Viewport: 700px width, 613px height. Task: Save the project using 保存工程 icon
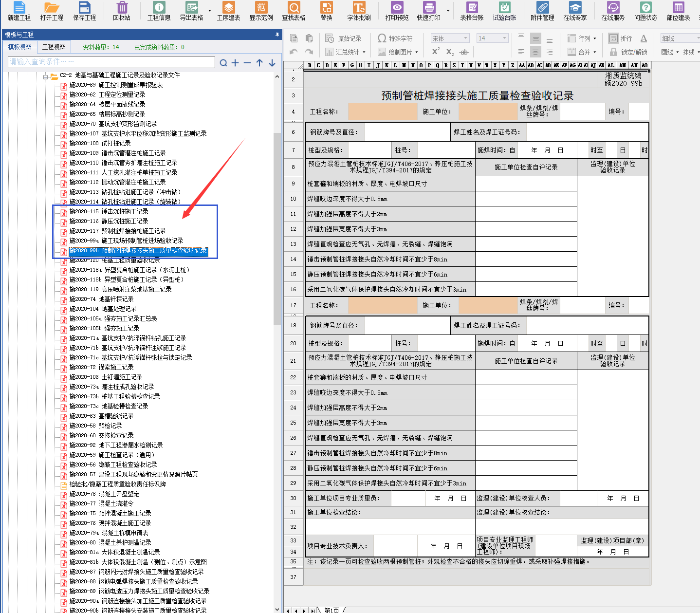click(84, 11)
